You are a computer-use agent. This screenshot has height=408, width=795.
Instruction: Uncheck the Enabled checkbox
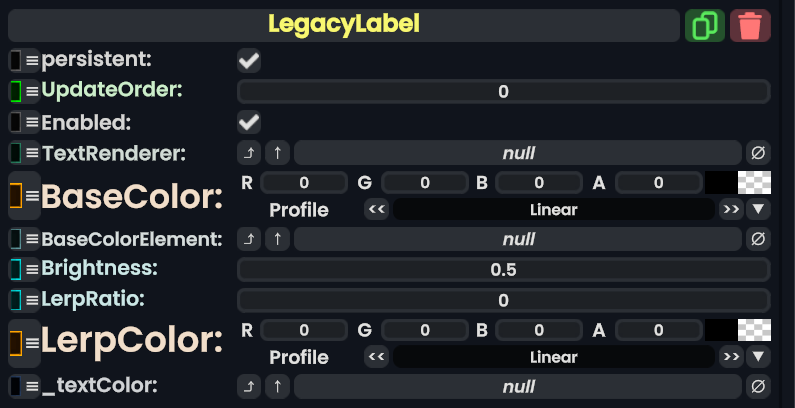point(249,123)
